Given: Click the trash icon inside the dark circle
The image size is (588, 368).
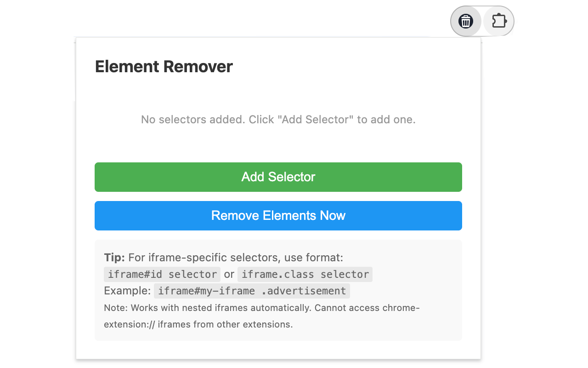Looking at the screenshot, I should pyautogui.click(x=466, y=21).
